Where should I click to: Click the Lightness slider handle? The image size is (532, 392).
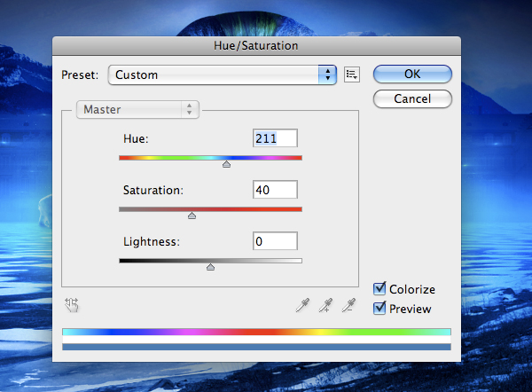[x=210, y=267]
